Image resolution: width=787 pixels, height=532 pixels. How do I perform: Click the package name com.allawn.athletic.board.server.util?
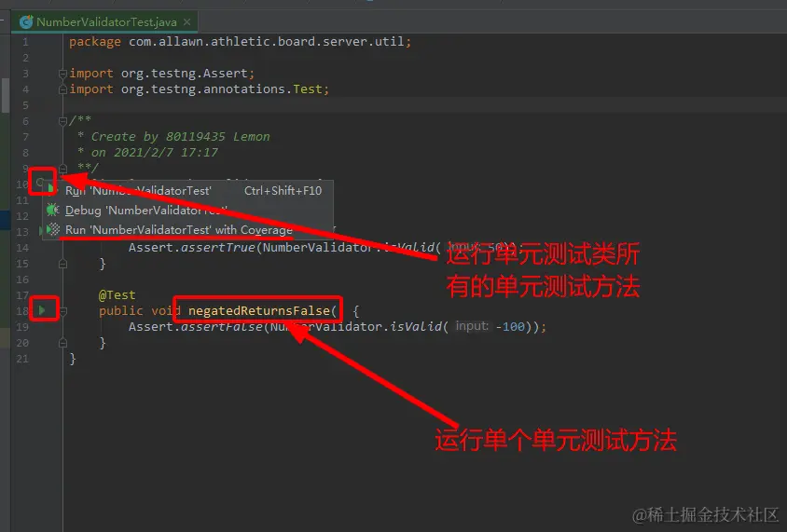coord(266,42)
